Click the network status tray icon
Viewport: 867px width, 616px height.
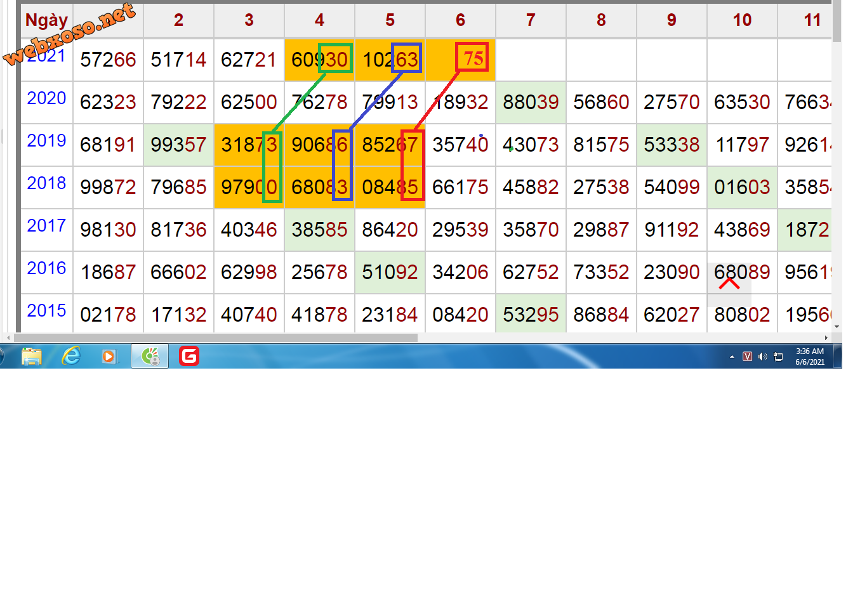pyautogui.click(x=778, y=357)
